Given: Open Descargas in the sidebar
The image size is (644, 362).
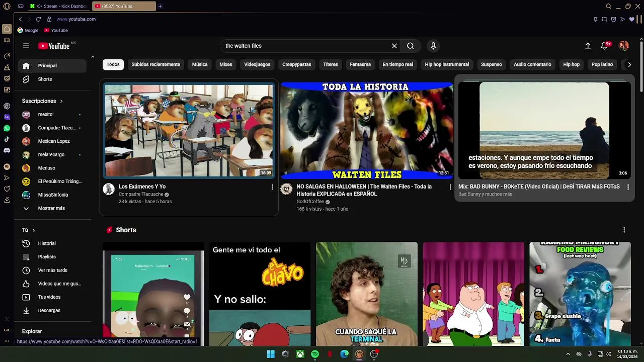Looking at the screenshot, I should pos(52,311).
